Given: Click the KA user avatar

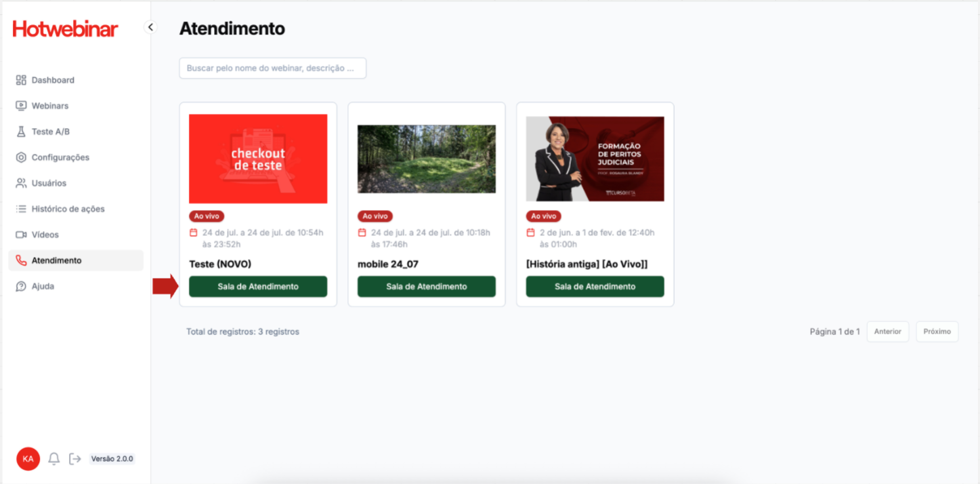Looking at the screenshot, I should tap(28, 459).
